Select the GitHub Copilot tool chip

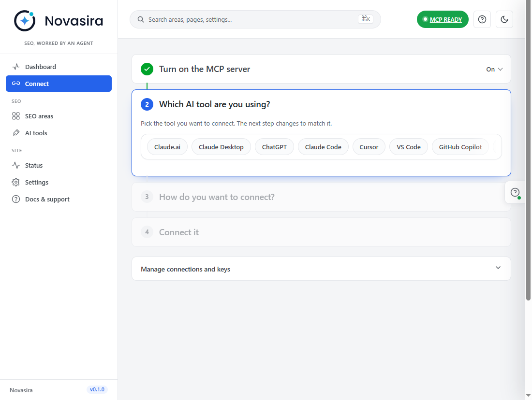460,147
